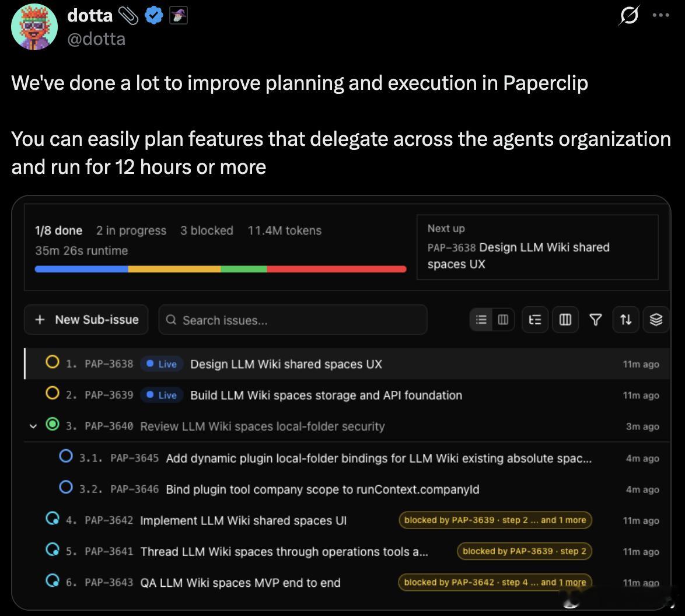Click status circle of PAP-3639
This screenshot has height=616, width=685.
(x=53, y=393)
